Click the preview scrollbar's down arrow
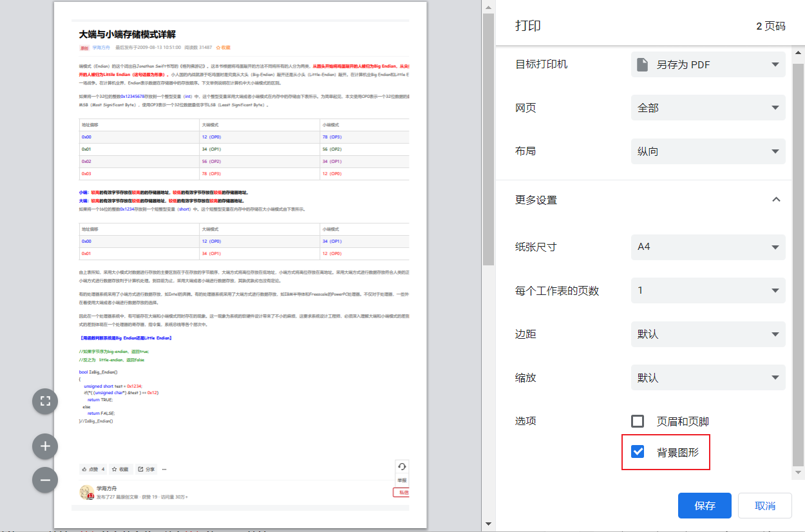Image resolution: width=805 pixels, height=532 pixels. (x=488, y=524)
